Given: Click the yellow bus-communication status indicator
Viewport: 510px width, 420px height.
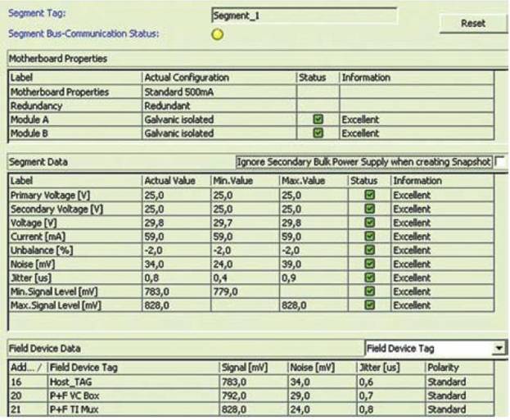Looking at the screenshot, I should click(x=217, y=34).
